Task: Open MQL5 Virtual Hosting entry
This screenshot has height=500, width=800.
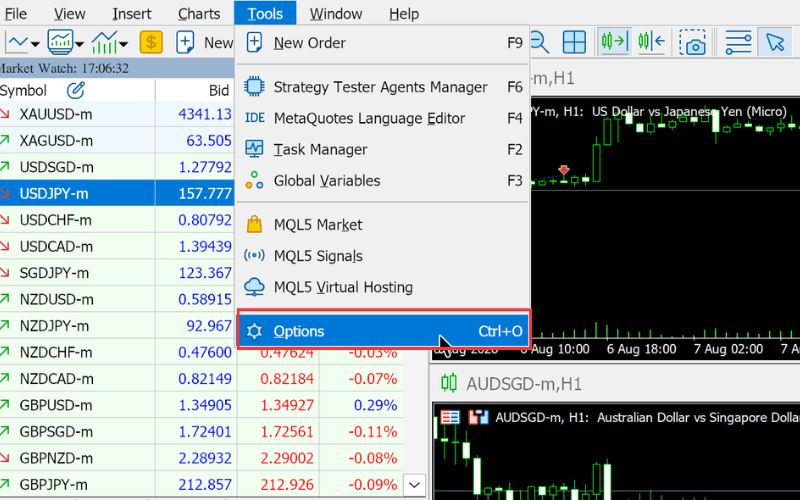Action: click(384, 287)
